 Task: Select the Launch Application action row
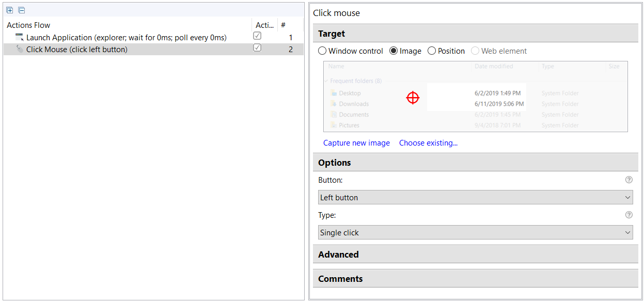tap(153, 37)
